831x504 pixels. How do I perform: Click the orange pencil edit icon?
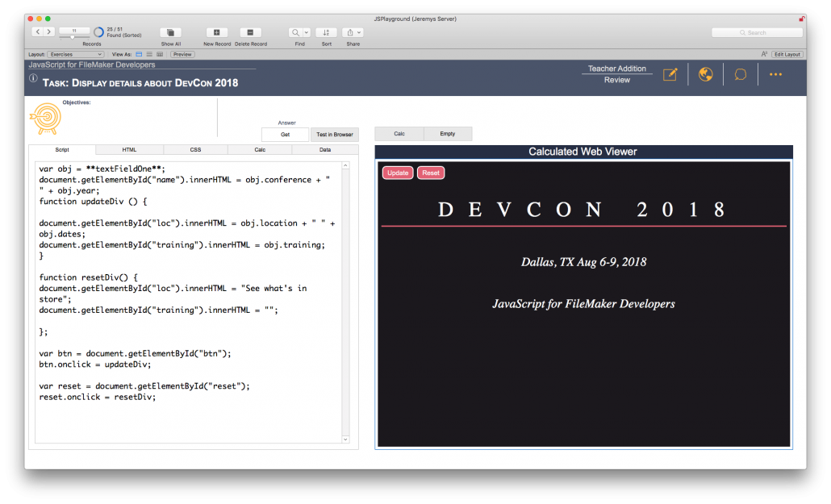(670, 74)
